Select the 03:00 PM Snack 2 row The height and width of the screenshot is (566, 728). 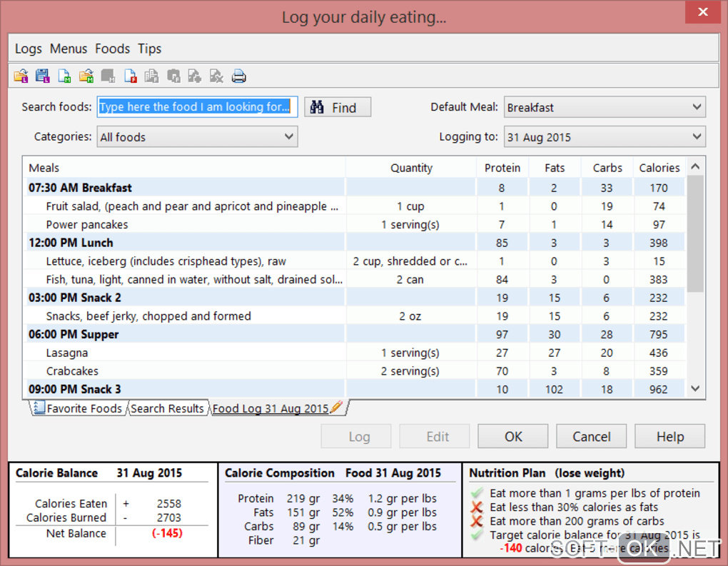tap(355, 298)
